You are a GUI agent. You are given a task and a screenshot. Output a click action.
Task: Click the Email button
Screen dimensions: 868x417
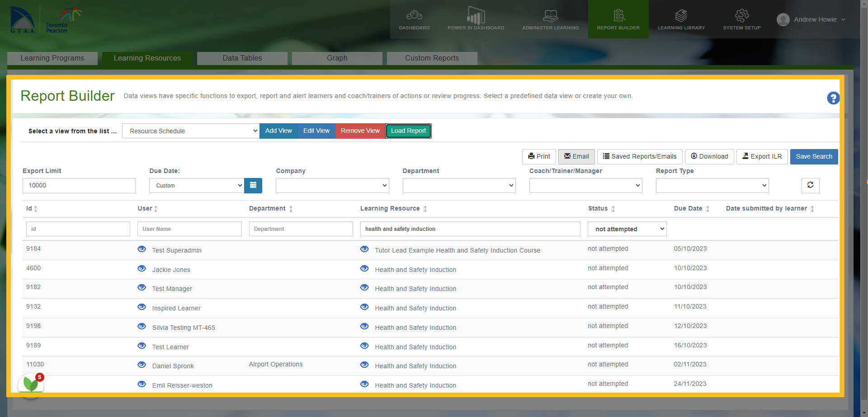coord(576,156)
